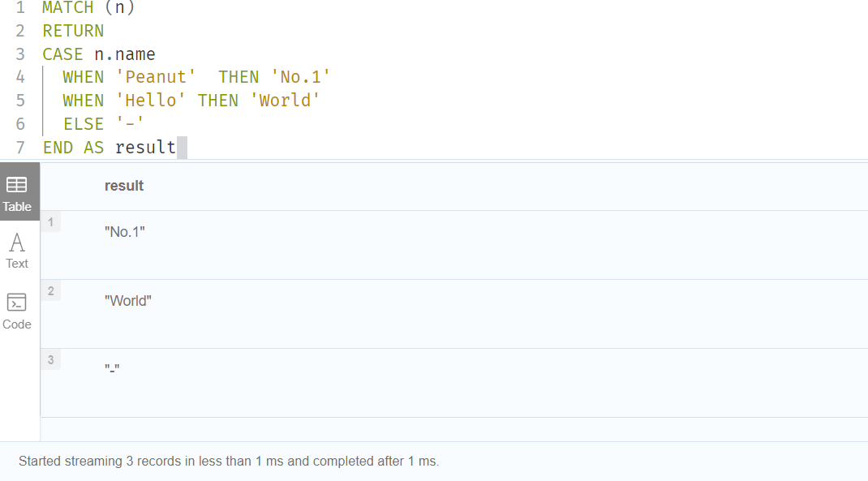Select the "-" result cell
This screenshot has width=868, height=481.
click(x=112, y=369)
